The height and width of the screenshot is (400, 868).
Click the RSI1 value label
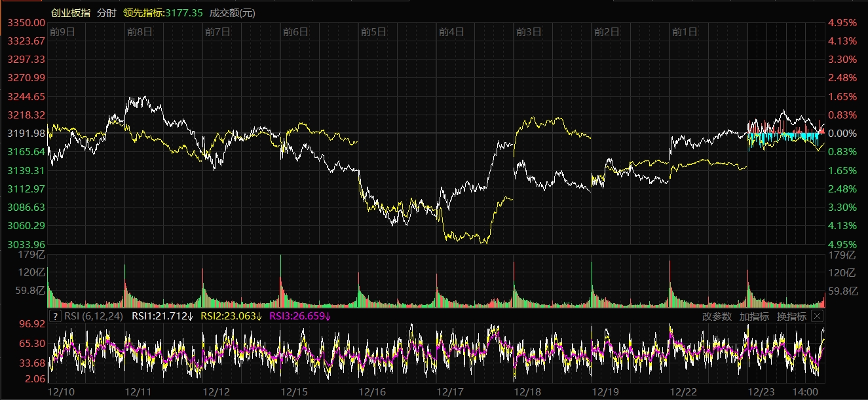pos(162,316)
